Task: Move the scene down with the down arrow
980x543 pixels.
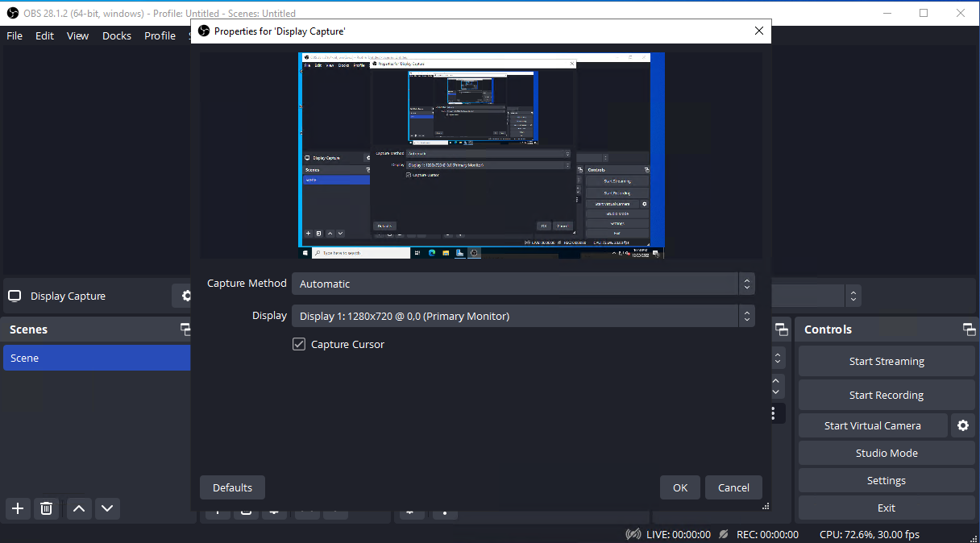Action: [x=107, y=508]
